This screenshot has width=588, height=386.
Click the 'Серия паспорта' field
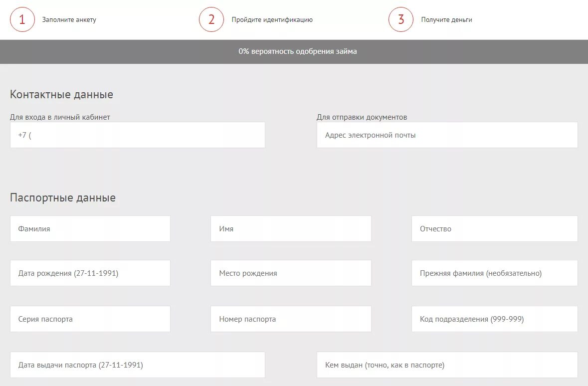click(x=90, y=319)
